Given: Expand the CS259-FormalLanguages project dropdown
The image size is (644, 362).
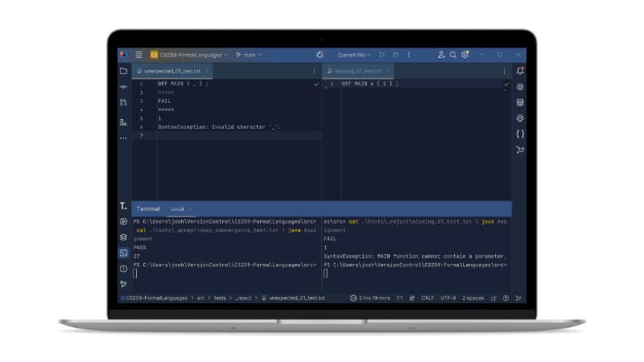Looking at the screenshot, I should pyautogui.click(x=189, y=55).
